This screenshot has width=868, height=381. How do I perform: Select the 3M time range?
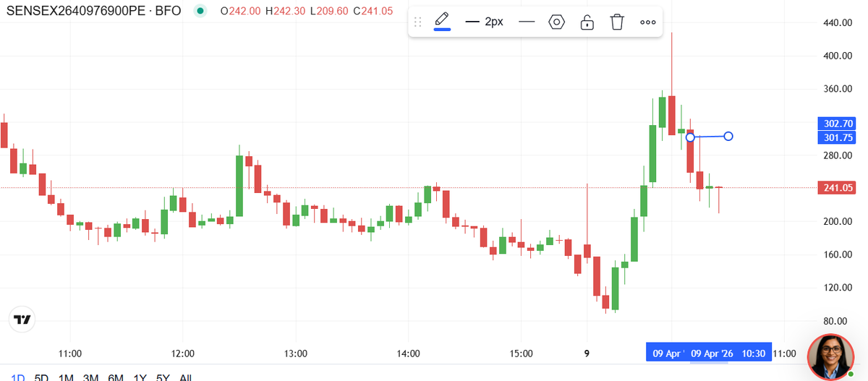(x=90, y=377)
